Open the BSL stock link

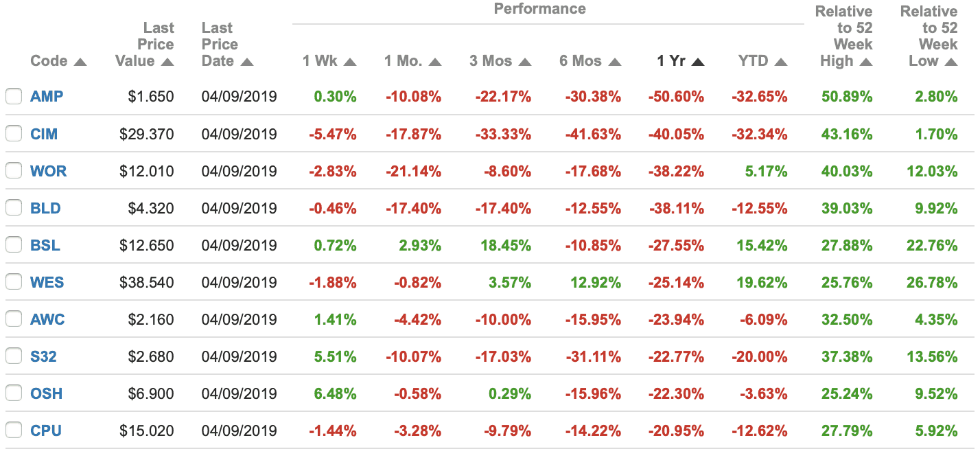point(45,245)
